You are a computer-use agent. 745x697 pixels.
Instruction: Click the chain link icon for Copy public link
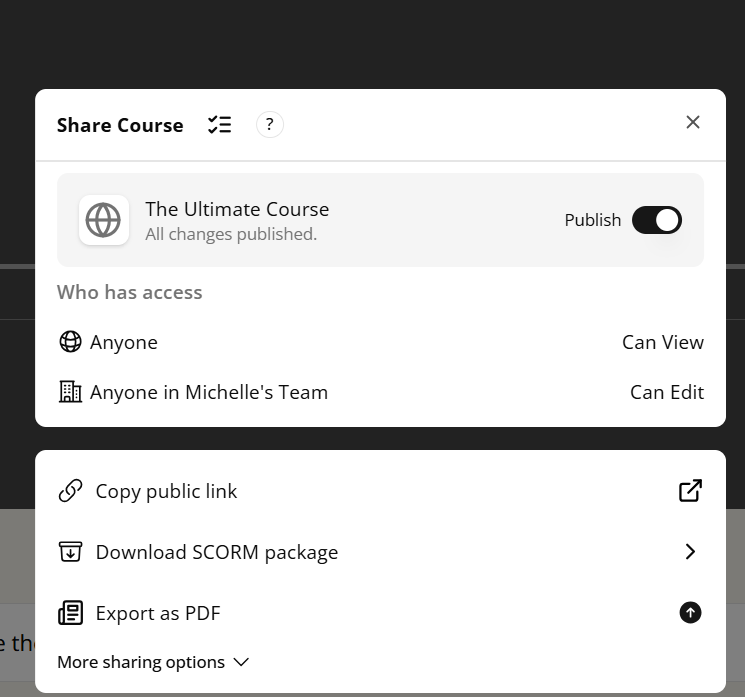click(70, 491)
